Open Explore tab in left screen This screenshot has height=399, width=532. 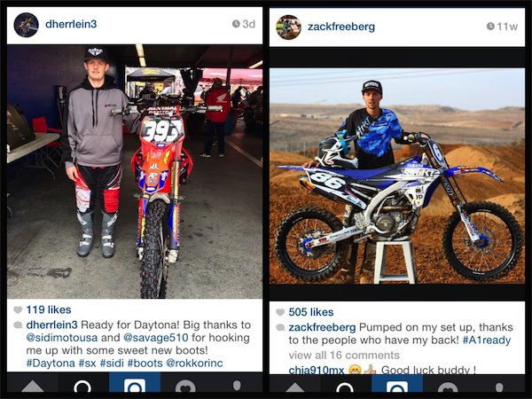tap(83, 387)
